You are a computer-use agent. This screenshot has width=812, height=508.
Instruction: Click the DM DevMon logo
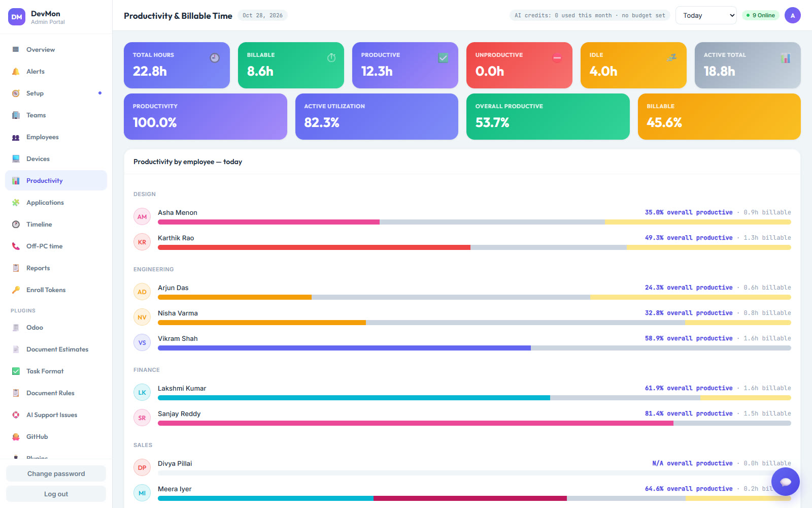(17, 17)
